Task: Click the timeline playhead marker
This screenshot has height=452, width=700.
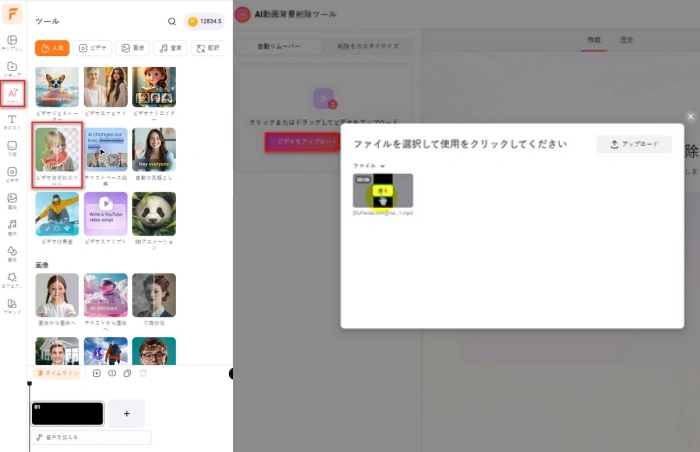Action: click(29, 384)
